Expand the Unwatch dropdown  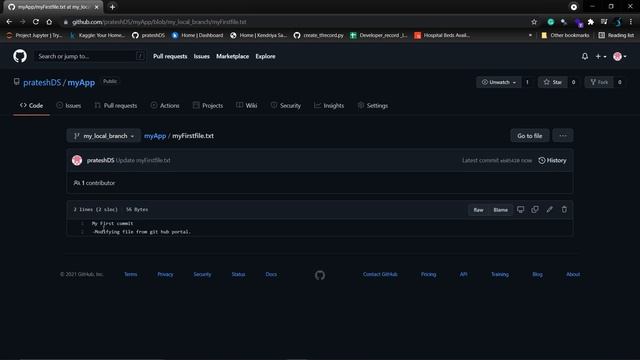pyautogui.click(x=499, y=82)
